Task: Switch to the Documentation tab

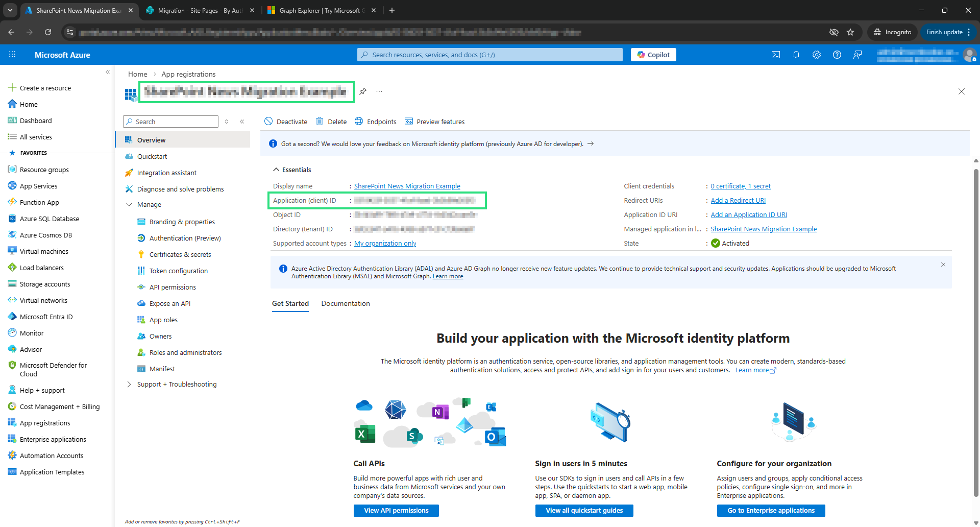Action: (346, 303)
